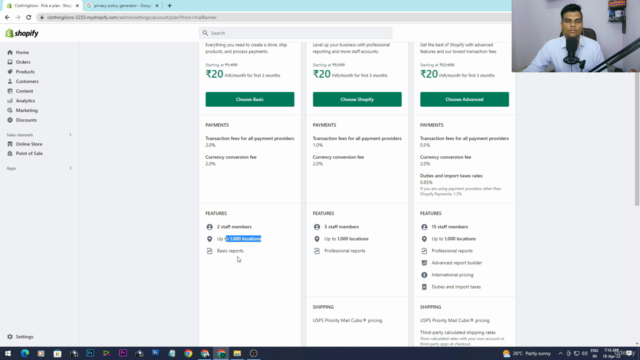This screenshot has width=640, height=360.
Task: Open Photoshop from the taskbar
Action: 90,353
